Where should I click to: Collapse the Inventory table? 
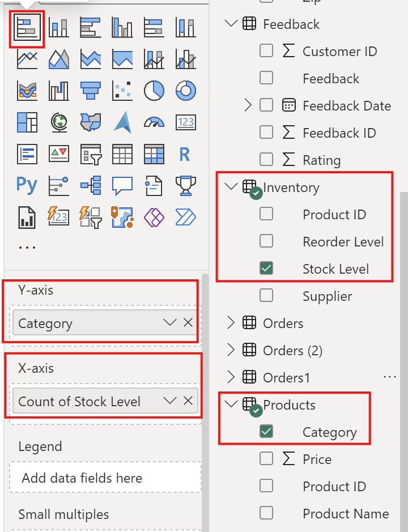231,187
